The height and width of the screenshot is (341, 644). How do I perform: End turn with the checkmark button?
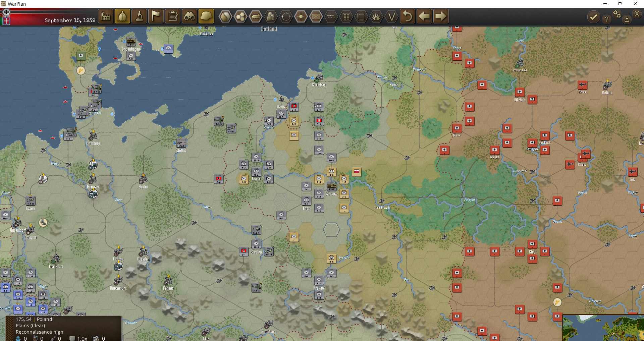[x=593, y=17]
